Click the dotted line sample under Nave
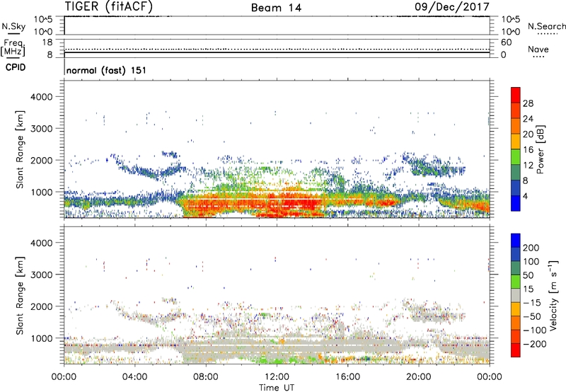 pyautogui.click(x=538, y=57)
